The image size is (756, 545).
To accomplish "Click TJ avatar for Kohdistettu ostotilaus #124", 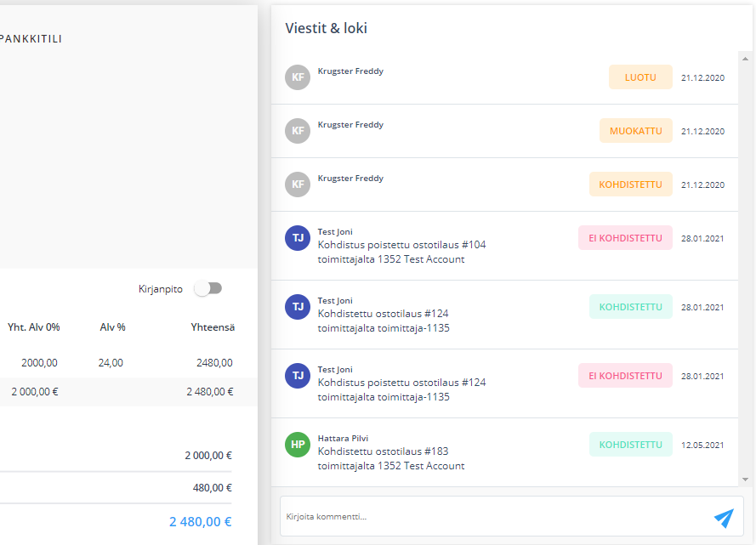I will tap(298, 307).
